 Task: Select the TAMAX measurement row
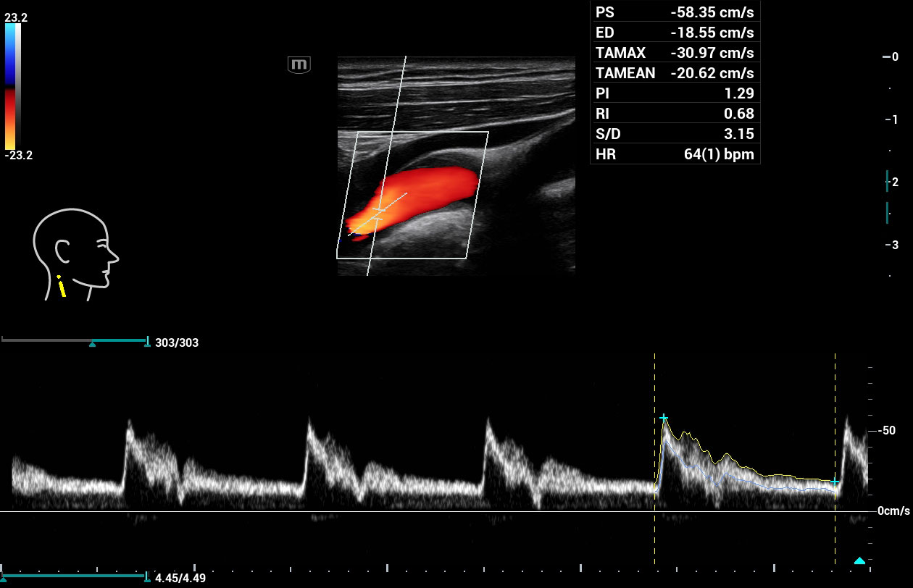[675, 53]
